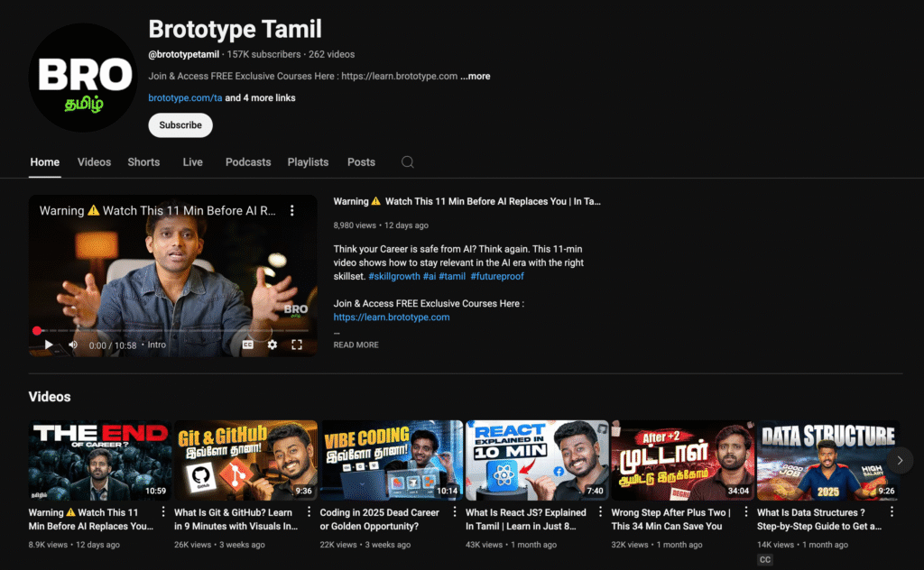
Task: Open 'THE END of Career' video thumbnail
Action: point(100,461)
